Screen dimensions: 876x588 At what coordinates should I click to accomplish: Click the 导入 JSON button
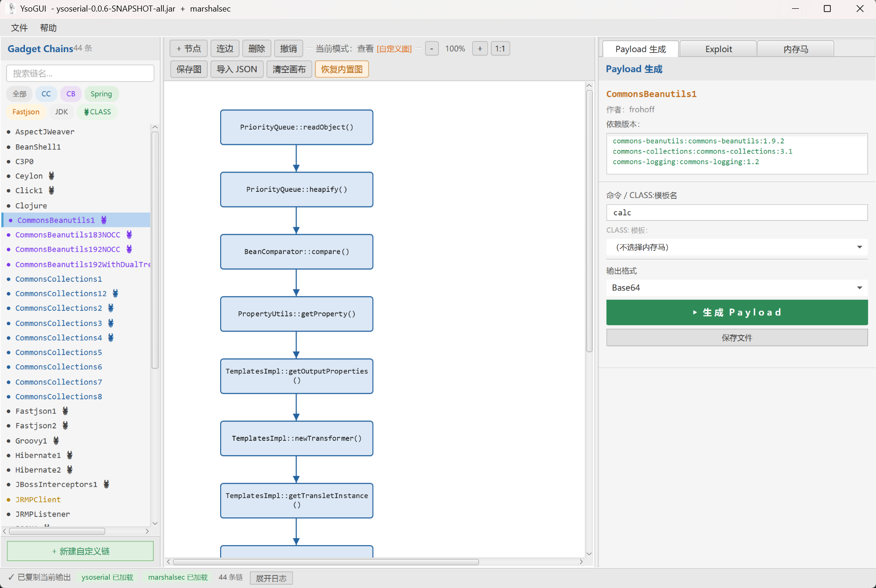(x=237, y=69)
